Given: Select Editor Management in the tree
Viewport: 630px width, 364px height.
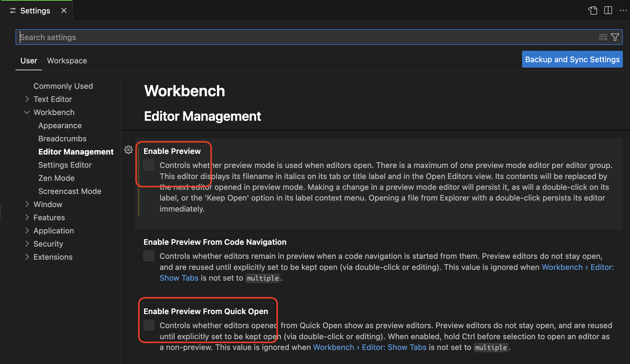Looking at the screenshot, I should 76,152.
